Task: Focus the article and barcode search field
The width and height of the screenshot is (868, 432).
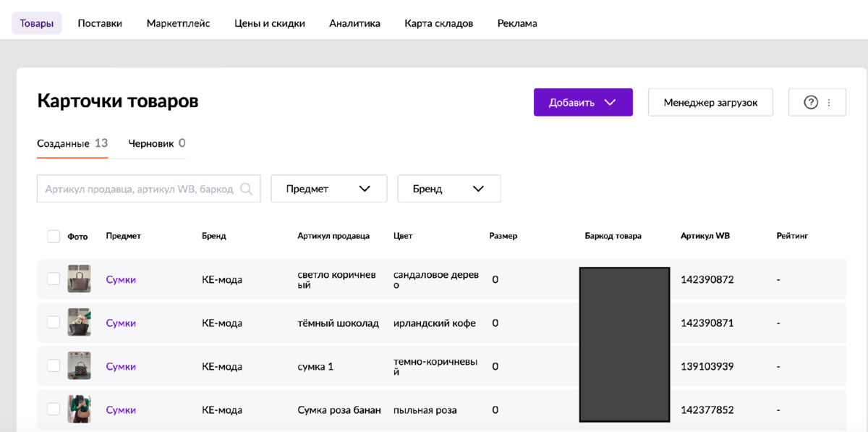Action: [x=139, y=189]
